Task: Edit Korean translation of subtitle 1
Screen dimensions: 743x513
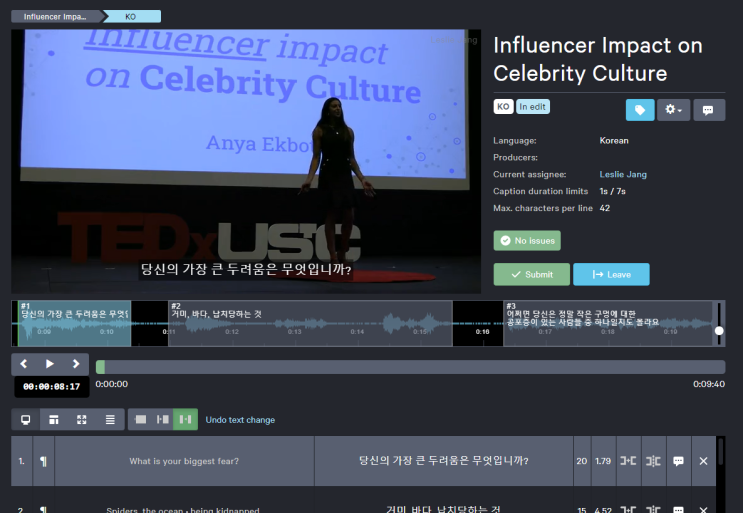Action: 444,461
